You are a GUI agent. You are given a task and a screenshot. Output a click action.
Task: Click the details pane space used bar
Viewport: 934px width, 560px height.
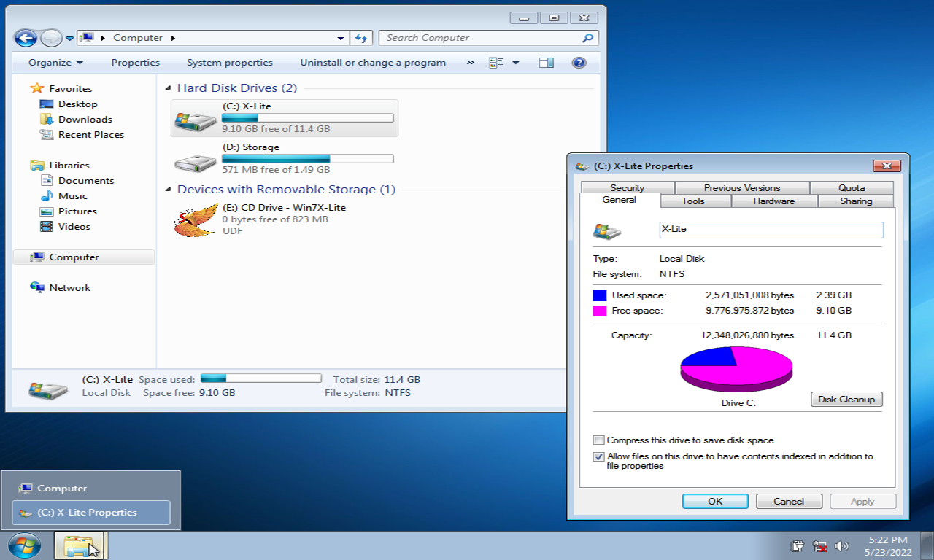260,378
